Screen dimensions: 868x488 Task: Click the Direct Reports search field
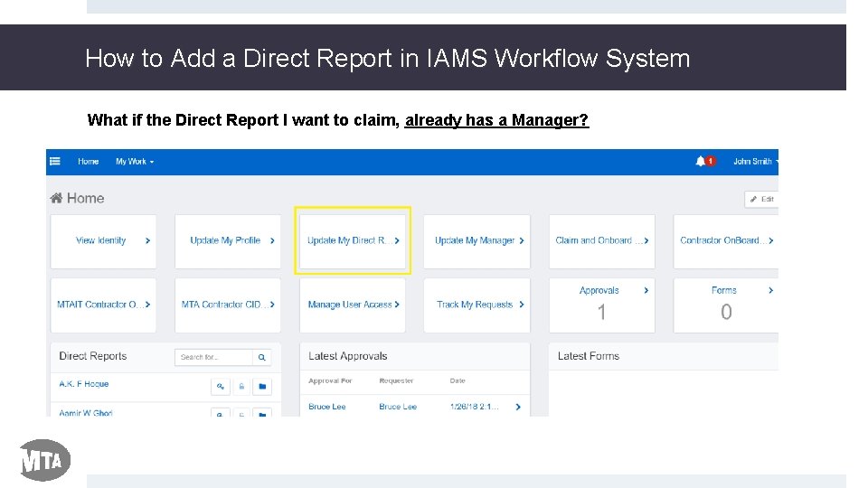click(x=213, y=358)
